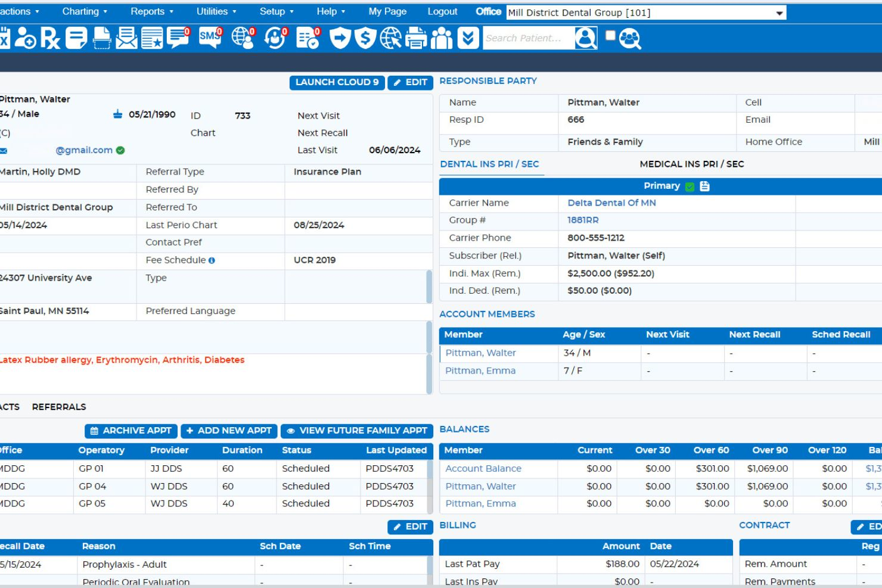Open the chat messages icon with badge
Image resolution: width=882 pixels, height=588 pixels.
[178, 38]
